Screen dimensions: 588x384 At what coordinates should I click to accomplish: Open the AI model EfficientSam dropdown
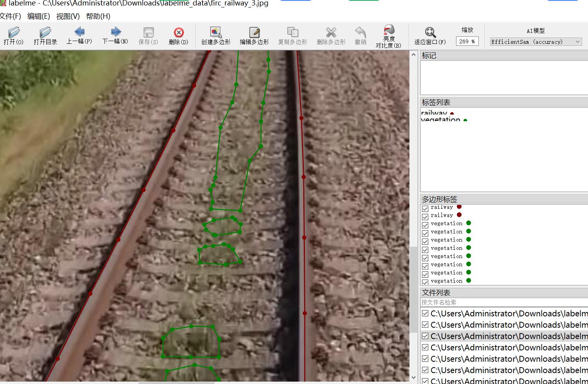(536, 41)
